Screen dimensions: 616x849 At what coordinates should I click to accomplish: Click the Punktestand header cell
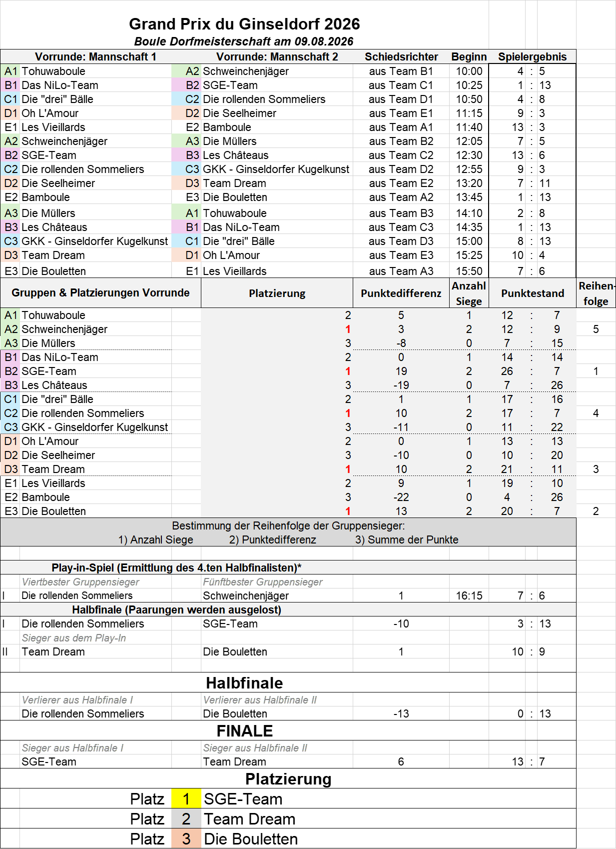pyautogui.click(x=533, y=293)
